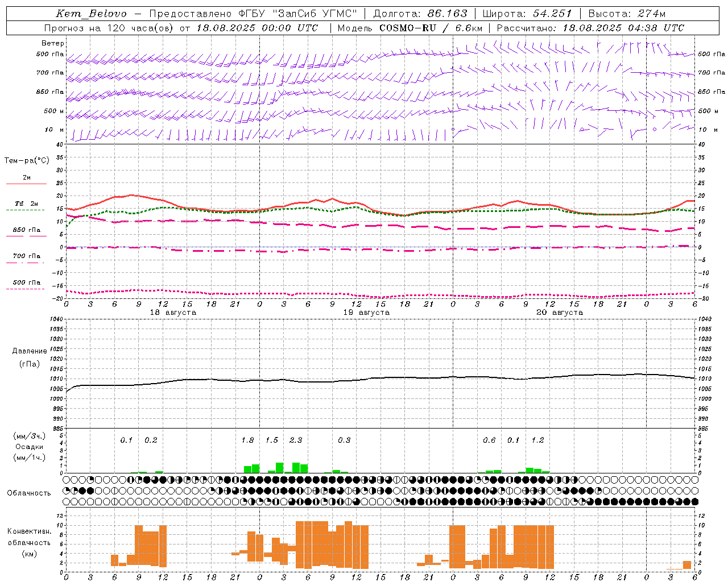The width and height of the screenshot is (728, 582).
Task: Click the precipitation value 0.6
Action: coord(489,440)
